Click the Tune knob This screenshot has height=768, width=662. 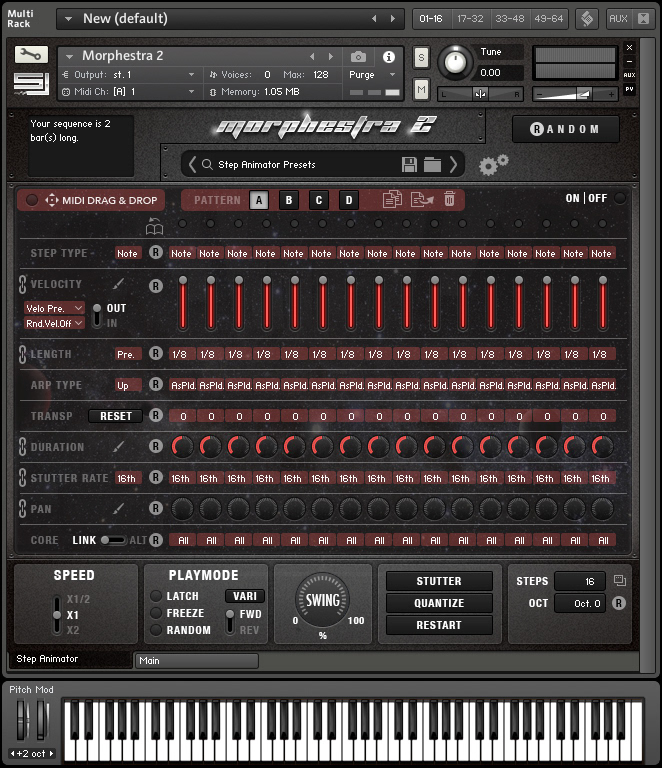454,62
